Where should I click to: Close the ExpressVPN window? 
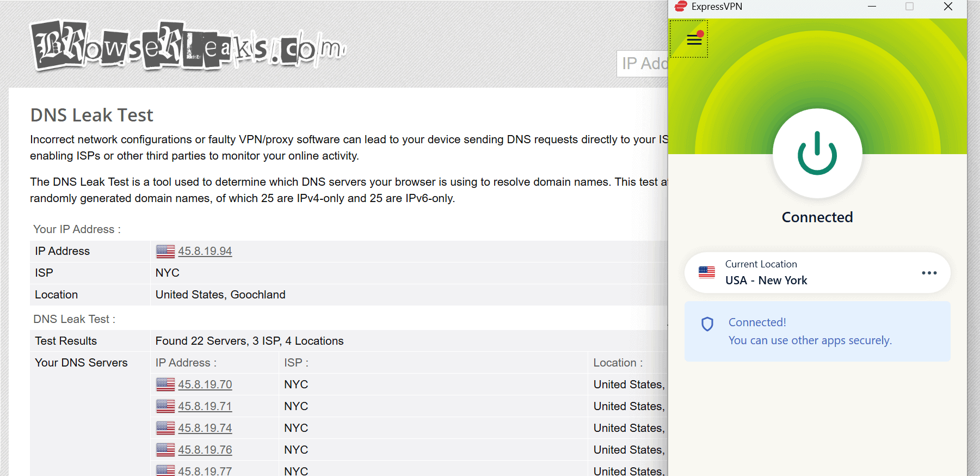[x=948, y=7]
